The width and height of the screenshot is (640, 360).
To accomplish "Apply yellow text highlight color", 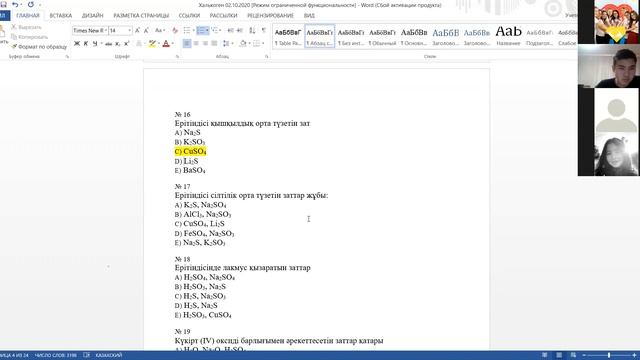I will click(152, 44).
